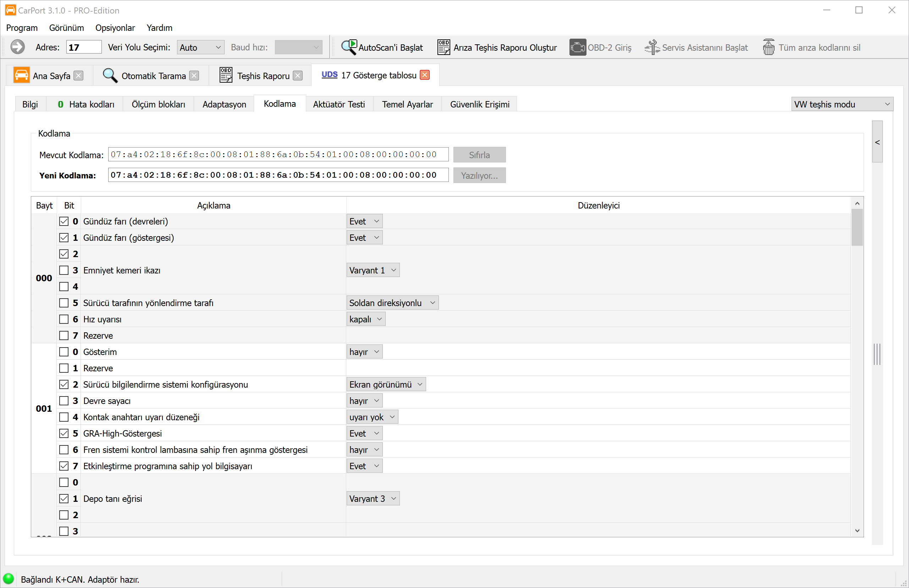This screenshot has height=588, width=909.
Task: Open the Emniyet kemeri ikazı Varyant dropdown
Action: pos(373,270)
